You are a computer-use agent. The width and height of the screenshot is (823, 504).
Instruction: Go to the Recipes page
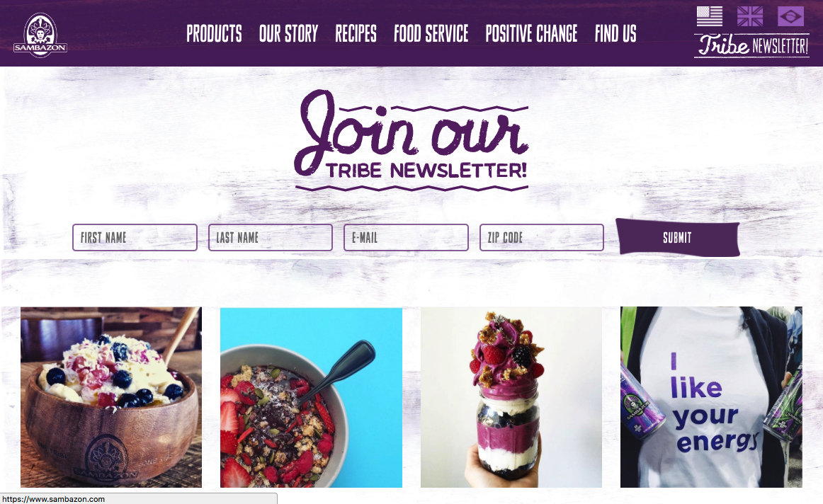click(x=356, y=33)
